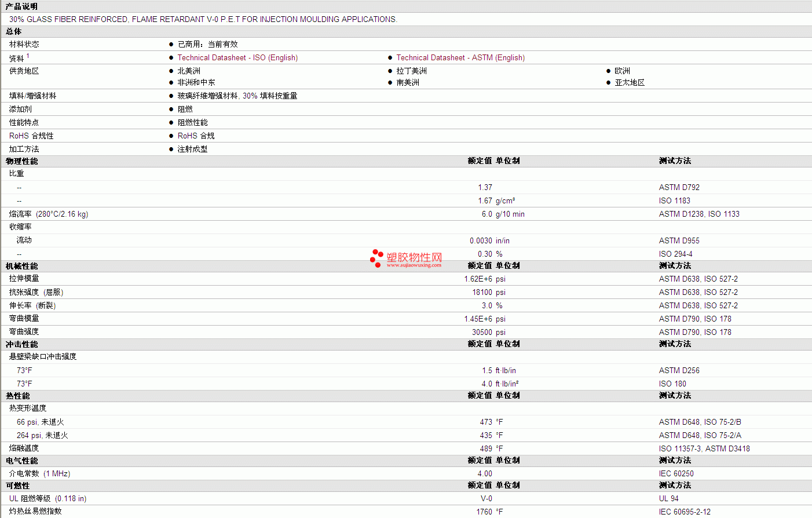The image size is (812, 518).
Task: Select the density value 1.67 g/cm³
Action: click(x=496, y=200)
